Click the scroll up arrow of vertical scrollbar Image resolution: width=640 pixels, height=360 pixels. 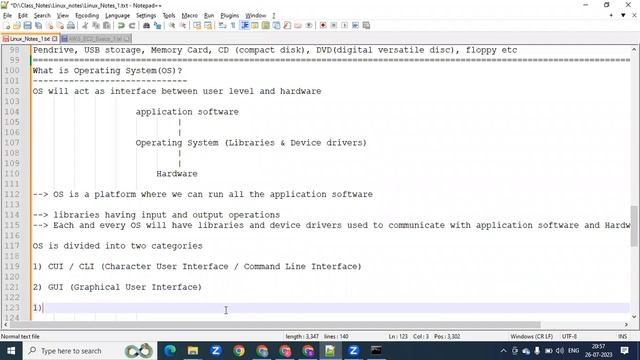tap(633, 49)
